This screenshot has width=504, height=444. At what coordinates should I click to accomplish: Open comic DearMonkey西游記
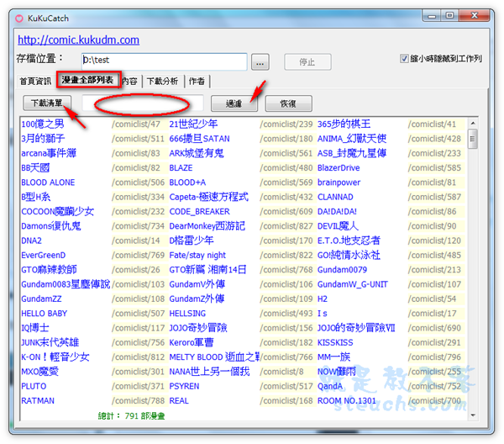coord(207,226)
